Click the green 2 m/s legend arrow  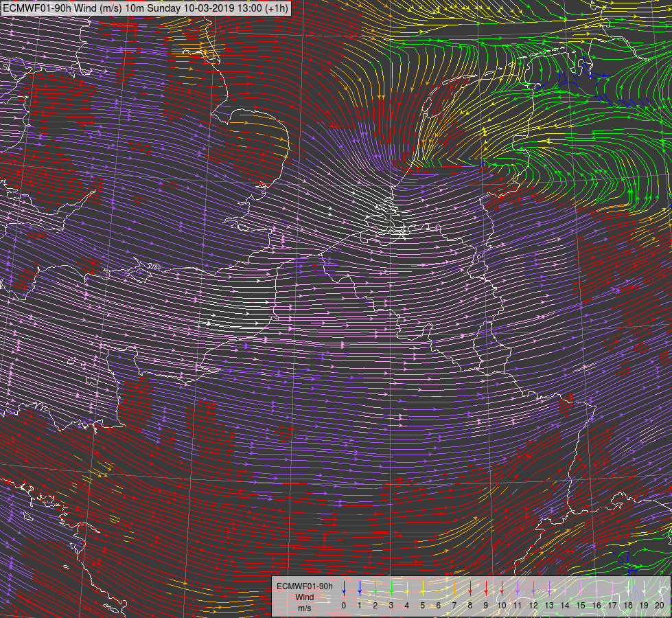click(x=375, y=588)
